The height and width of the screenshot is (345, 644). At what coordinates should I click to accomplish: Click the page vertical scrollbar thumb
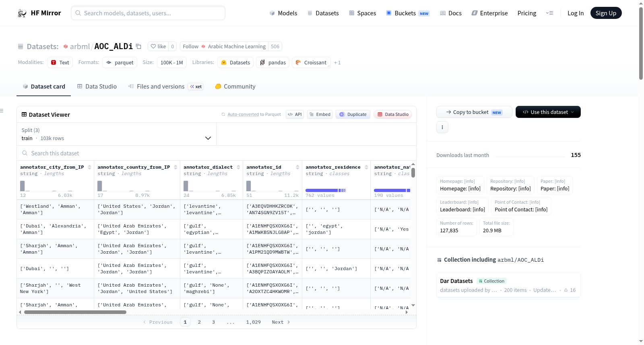pyautogui.click(x=641, y=43)
